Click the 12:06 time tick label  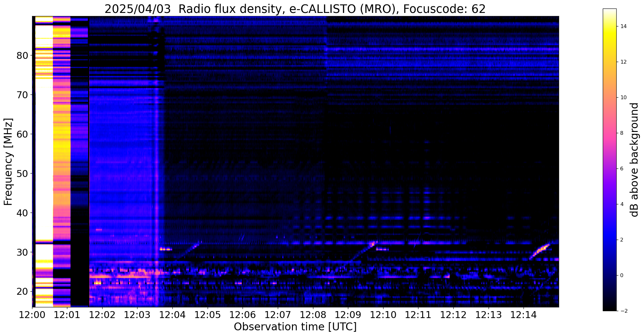click(243, 315)
